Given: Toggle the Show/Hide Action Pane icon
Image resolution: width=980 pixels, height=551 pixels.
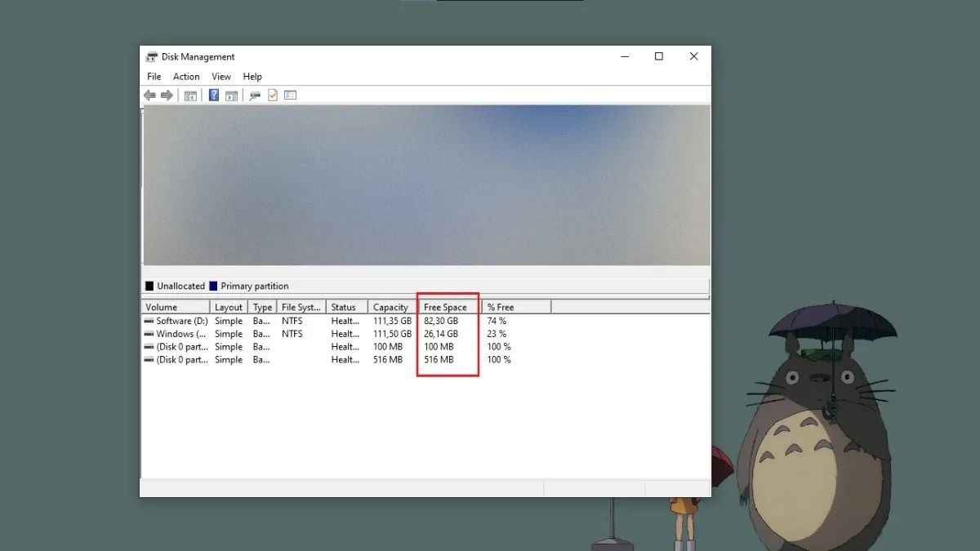Looking at the screenshot, I should pos(232,96).
